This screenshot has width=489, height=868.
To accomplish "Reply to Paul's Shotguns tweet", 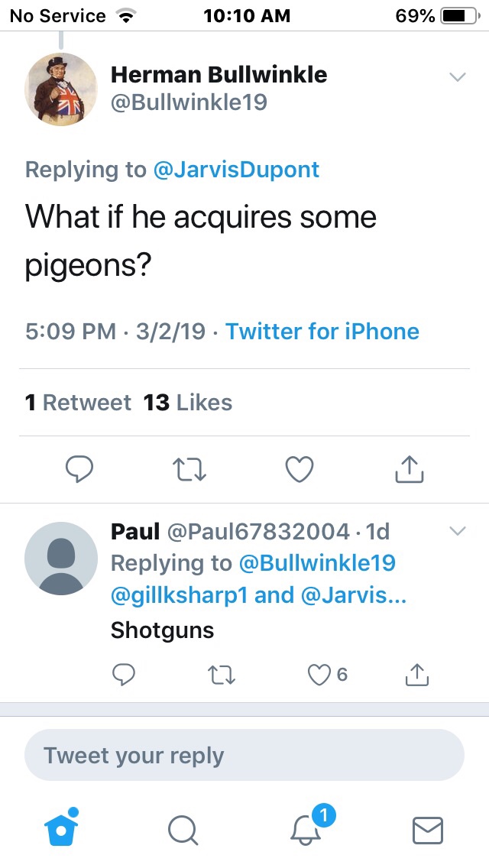I will click(x=124, y=674).
